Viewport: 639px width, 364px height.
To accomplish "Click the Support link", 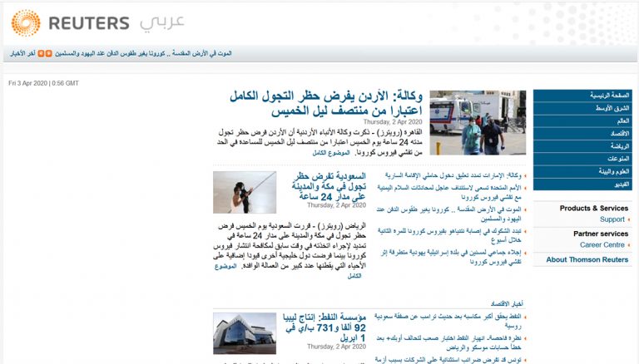I will [612, 219].
